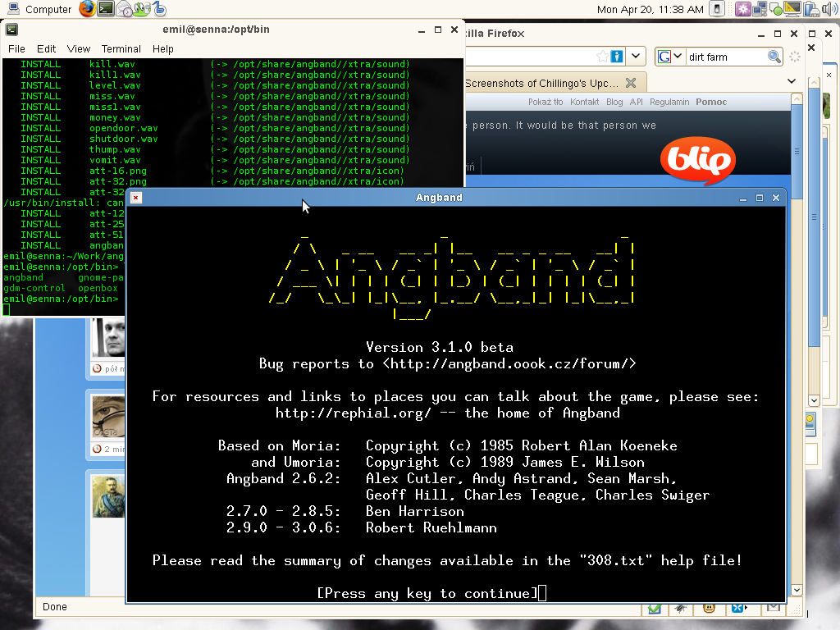The image size is (840, 630).
Task: Click the date and time clock
Action: [651, 9]
